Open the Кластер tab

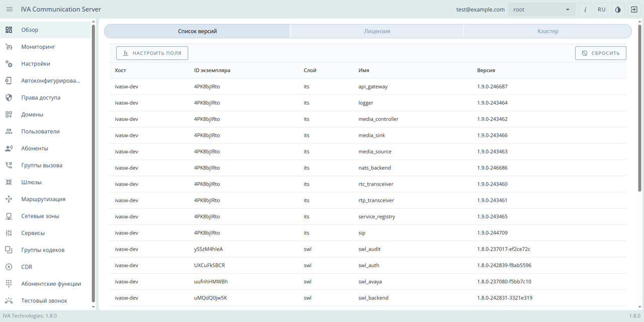tap(547, 31)
